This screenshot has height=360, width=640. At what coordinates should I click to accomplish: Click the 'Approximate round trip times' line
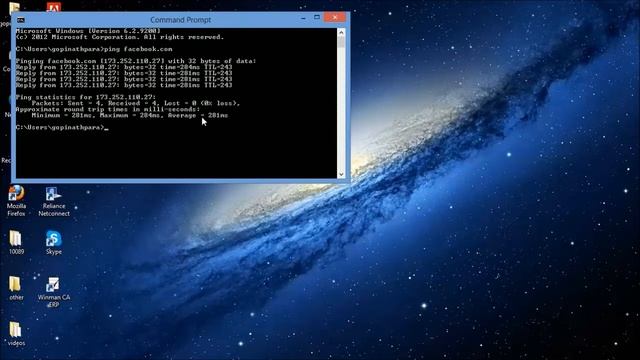pyautogui.click(x=108, y=109)
